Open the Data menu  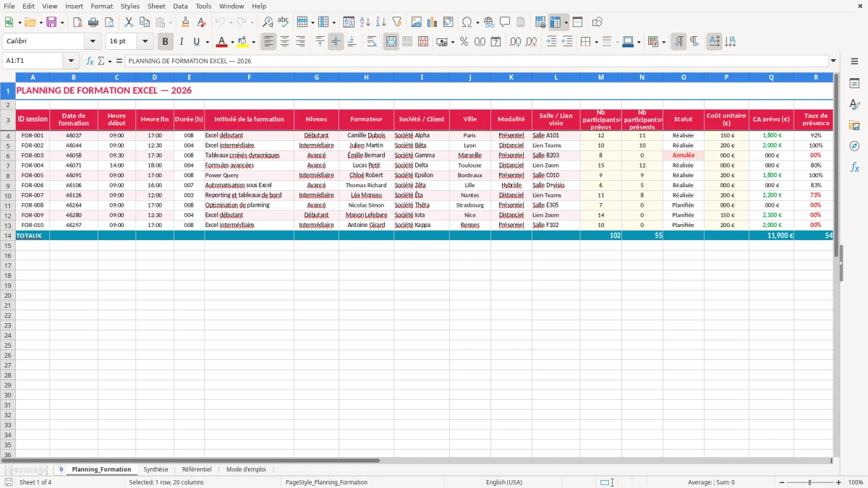coord(180,6)
